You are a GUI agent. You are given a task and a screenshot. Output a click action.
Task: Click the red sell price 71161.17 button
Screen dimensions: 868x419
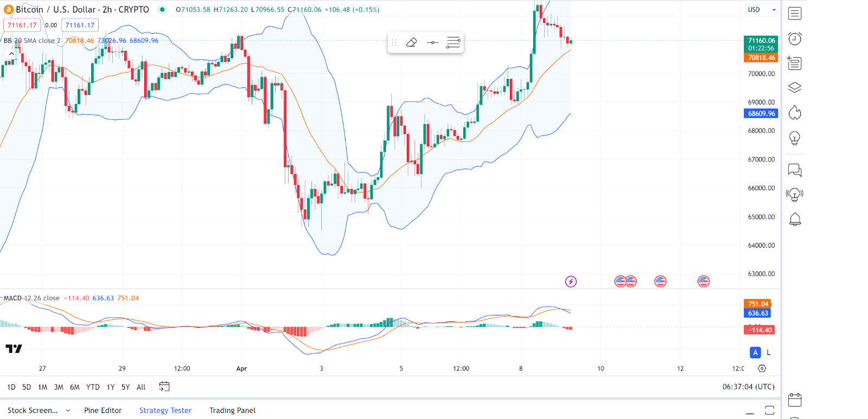tap(22, 25)
